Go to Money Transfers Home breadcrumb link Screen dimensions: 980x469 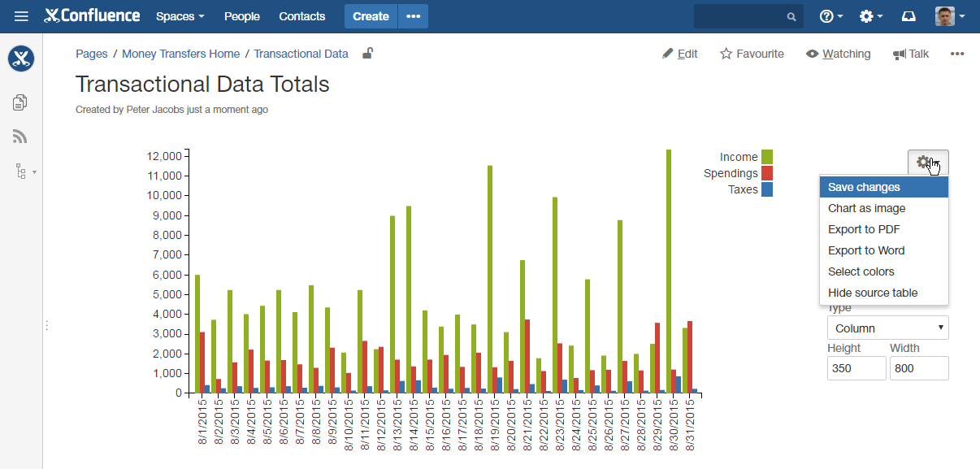[180, 54]
